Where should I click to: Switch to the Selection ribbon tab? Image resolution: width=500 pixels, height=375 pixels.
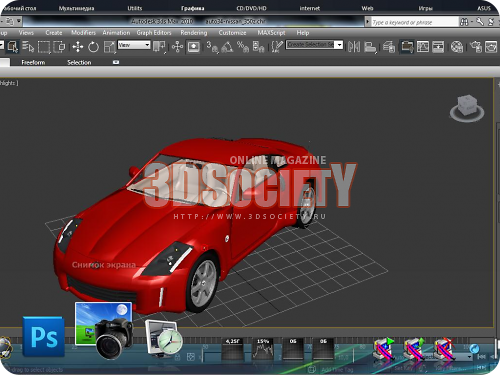[x=79, y=62]
